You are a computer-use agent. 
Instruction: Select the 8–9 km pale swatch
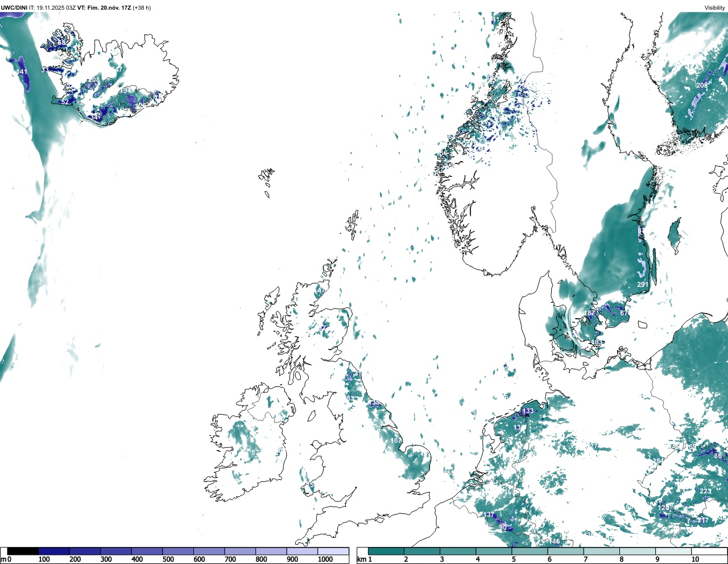click(x=638, y=551)
